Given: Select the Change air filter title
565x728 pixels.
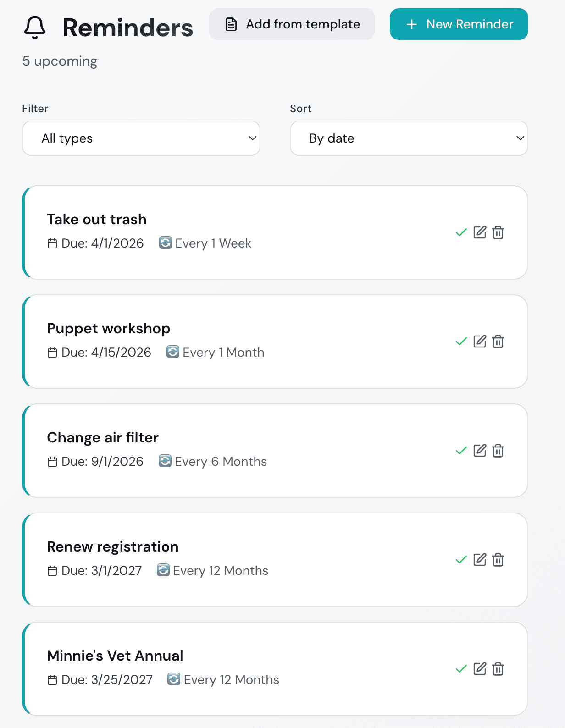Looking at the screenshot, I should pyautogui.click(x=103, y=438).
